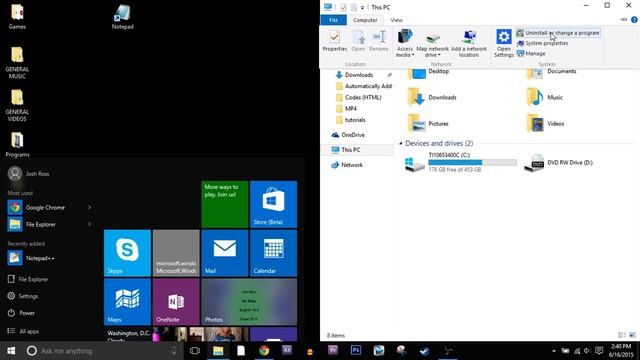Click the Windows Start button
Screen dimensions: 640x360
[11, 351]
